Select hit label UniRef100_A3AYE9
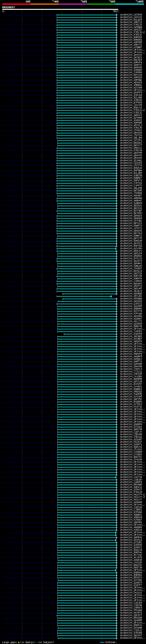The height and width of the screenshot is (644, 146). coord(131,334)
